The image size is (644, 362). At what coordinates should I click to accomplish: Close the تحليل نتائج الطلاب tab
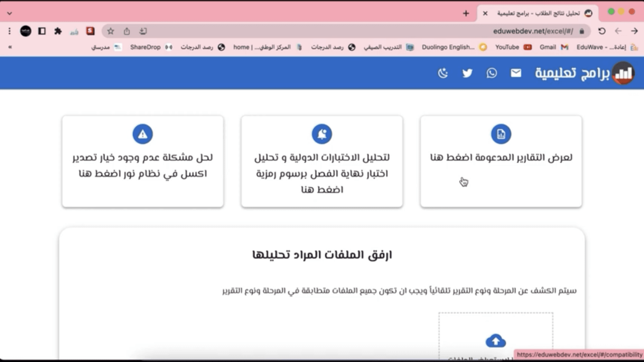(485, 13)
